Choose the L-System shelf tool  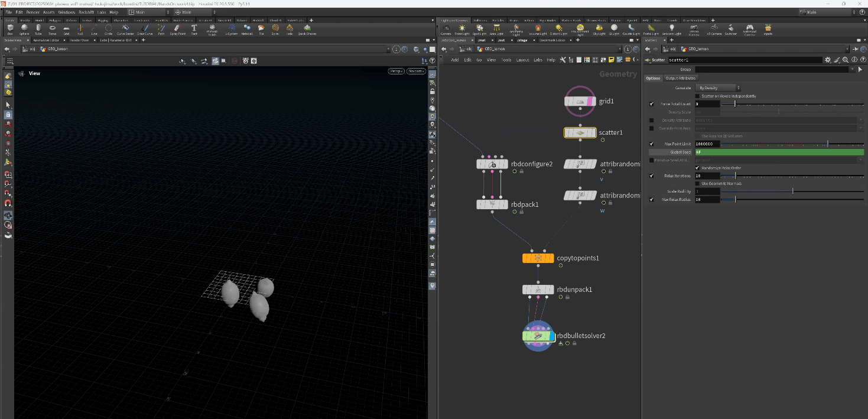tap(232, 29)
